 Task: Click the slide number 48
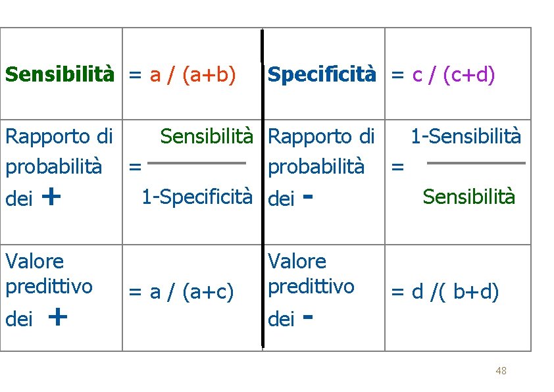click(501, 371)
